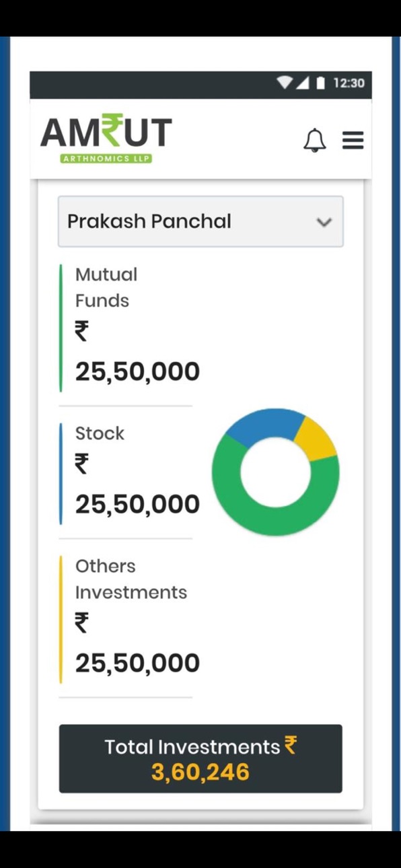Open the Prakash Panchal client selector
401x868 pixels.
(200, 221)
